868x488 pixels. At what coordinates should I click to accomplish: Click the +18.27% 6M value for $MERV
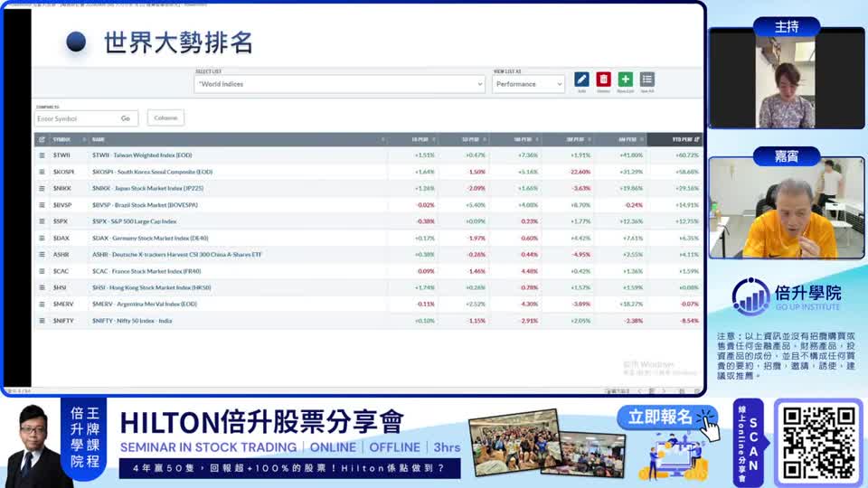632,305
